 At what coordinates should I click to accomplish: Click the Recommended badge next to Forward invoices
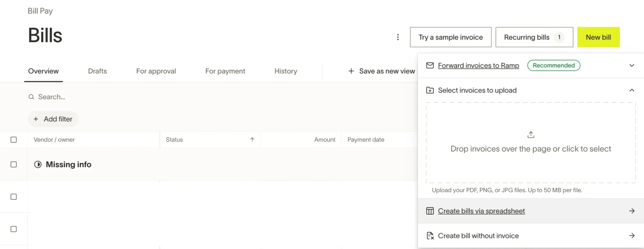(553, 65)
